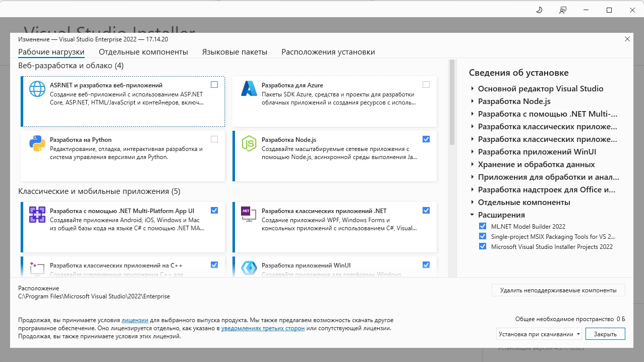The image size is (644, 362).
Task: Click the C++ desktop development icon
Action: 37,269
